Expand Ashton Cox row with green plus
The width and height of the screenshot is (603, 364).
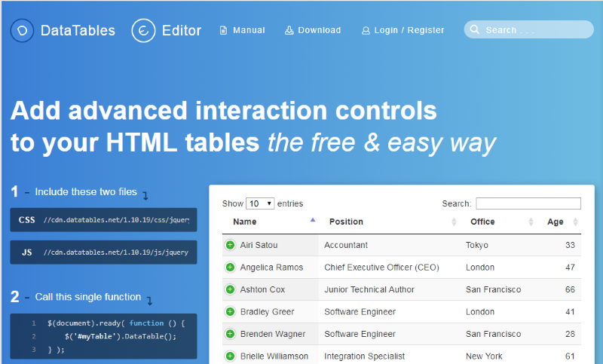[230, 289]
